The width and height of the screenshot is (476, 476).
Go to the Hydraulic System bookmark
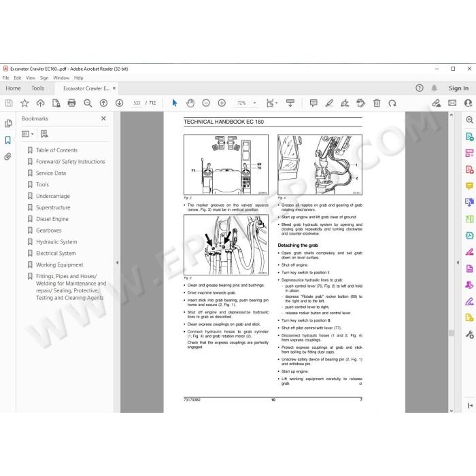[56, 242]
